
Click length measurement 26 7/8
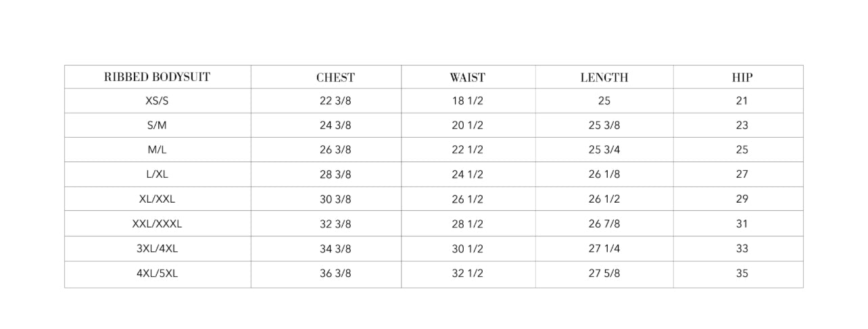pos(604,224)
